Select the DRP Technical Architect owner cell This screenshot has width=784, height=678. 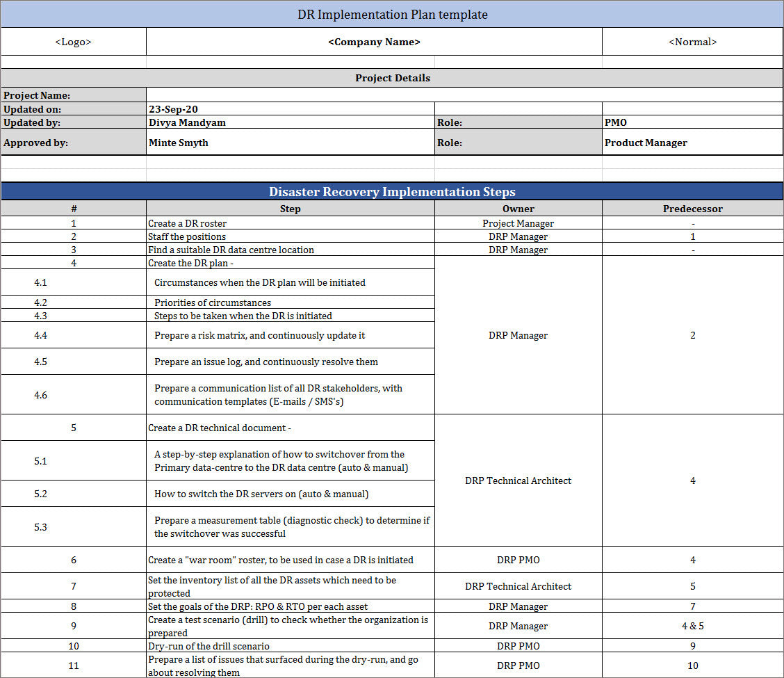tap(518, 481)
